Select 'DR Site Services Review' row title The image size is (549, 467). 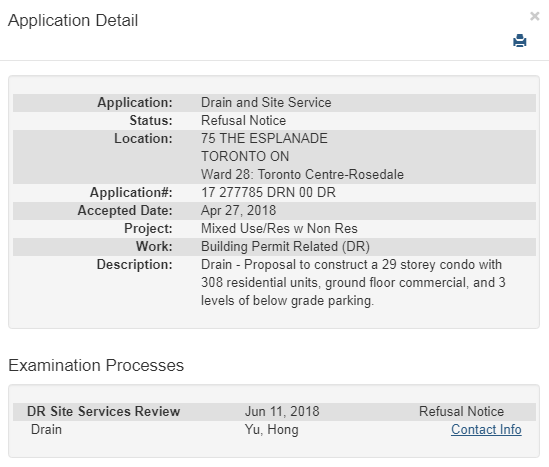tap(104, 411)
